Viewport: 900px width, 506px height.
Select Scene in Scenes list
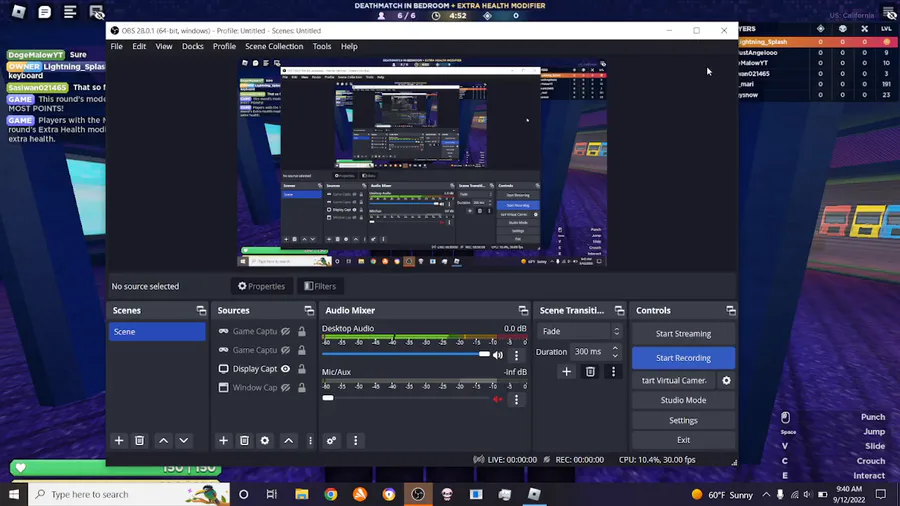tap(157, 332)
